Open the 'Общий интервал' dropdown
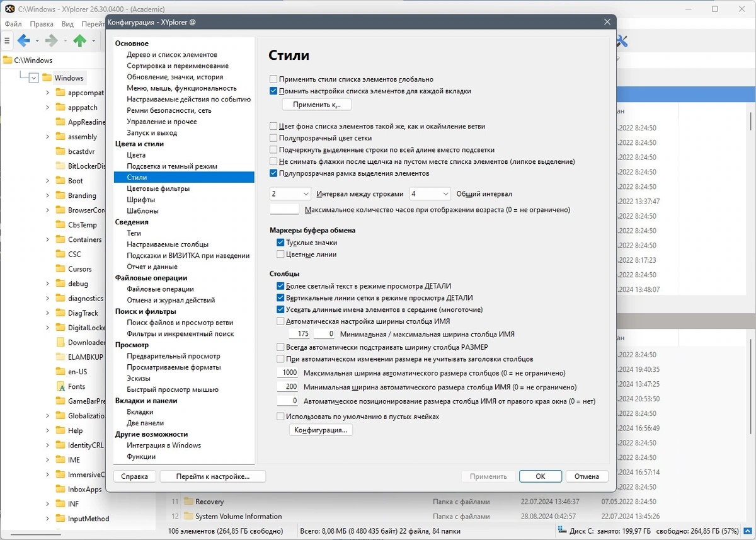 (x=430, y=194)
